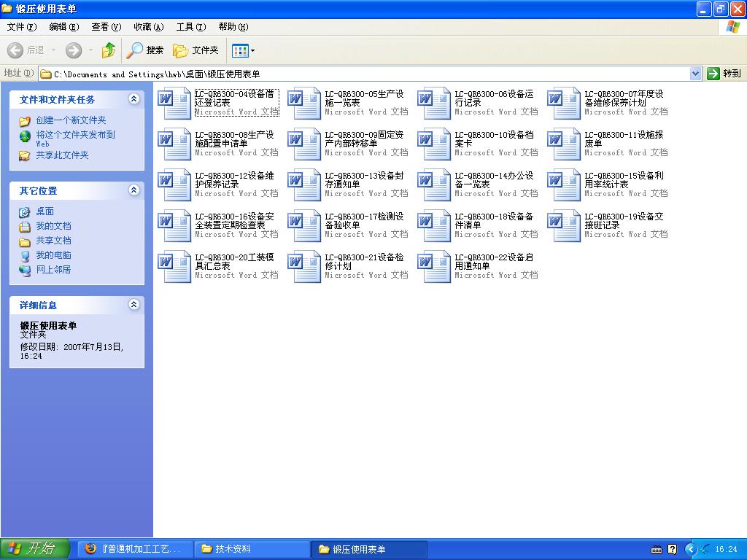Select LC-QR6300-11设施报废单 file icon
The width and height of the screenshot is (747, 560).
tap(564, 144)
